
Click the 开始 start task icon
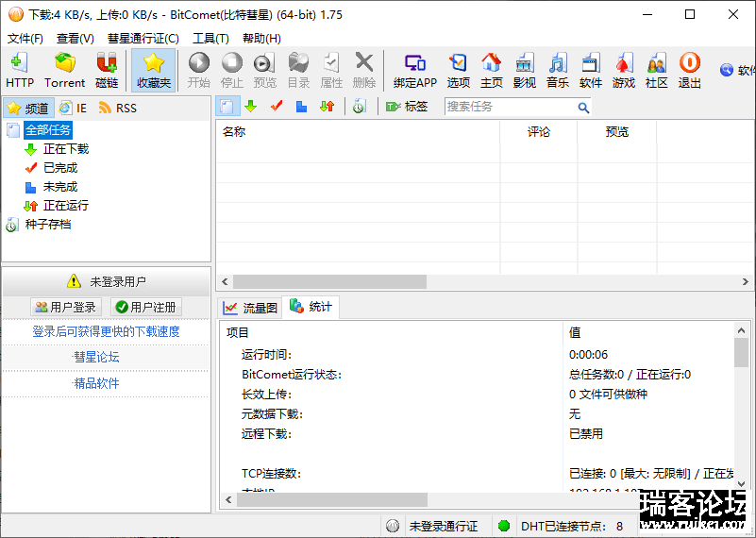[199, 71]
